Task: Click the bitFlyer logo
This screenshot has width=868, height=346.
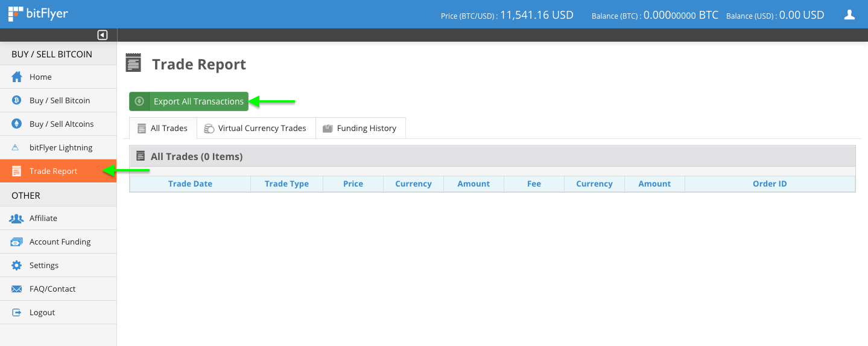Action: pyautogui.click(x=37, y=13)
